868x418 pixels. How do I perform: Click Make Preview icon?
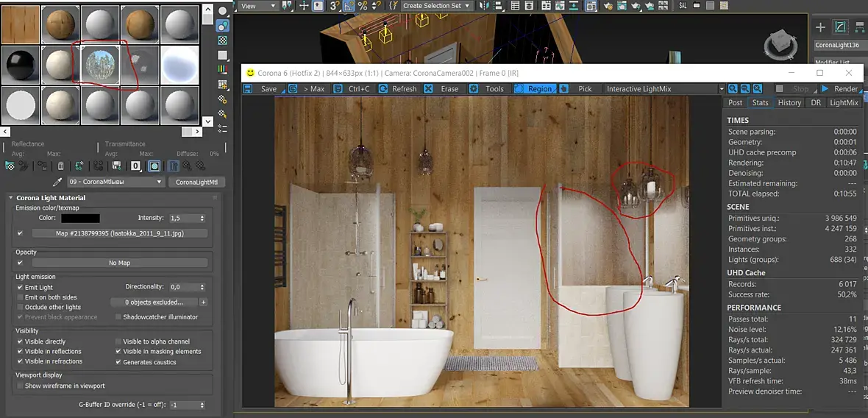pyautogui.click(x=223, y=85)
